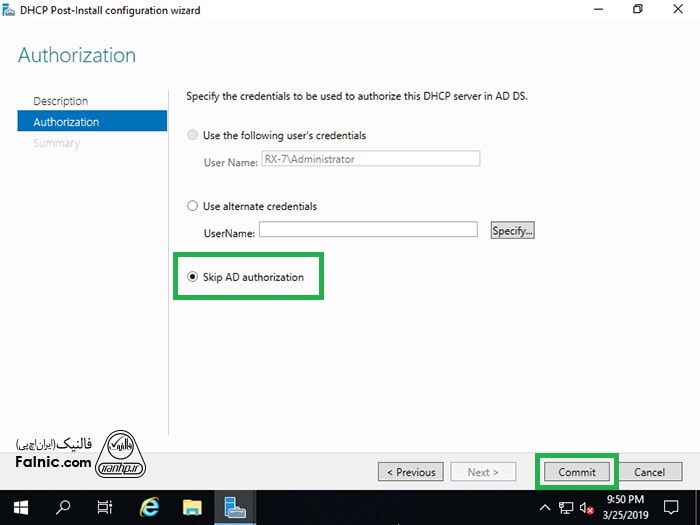700x525 pixels.
Task: Select Skip AD authorization radio option
Action: coord(193,277)
